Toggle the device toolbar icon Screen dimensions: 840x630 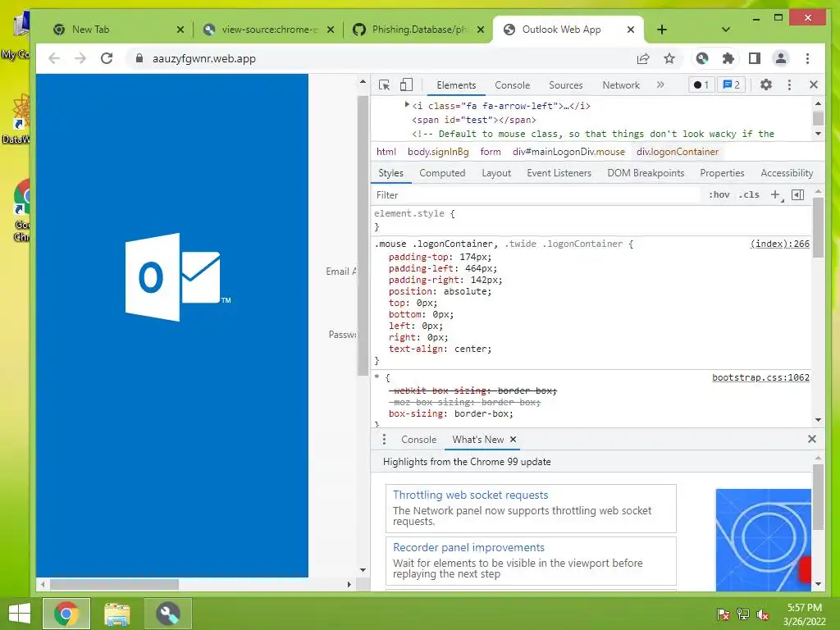(x=406, y=84)
